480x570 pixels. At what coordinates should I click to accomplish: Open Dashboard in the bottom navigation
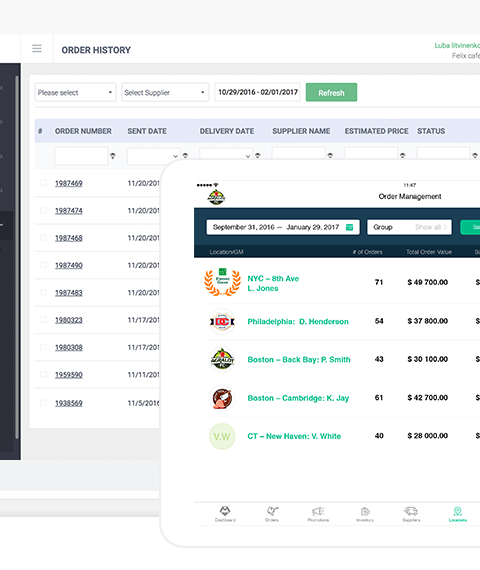point(225,514)
